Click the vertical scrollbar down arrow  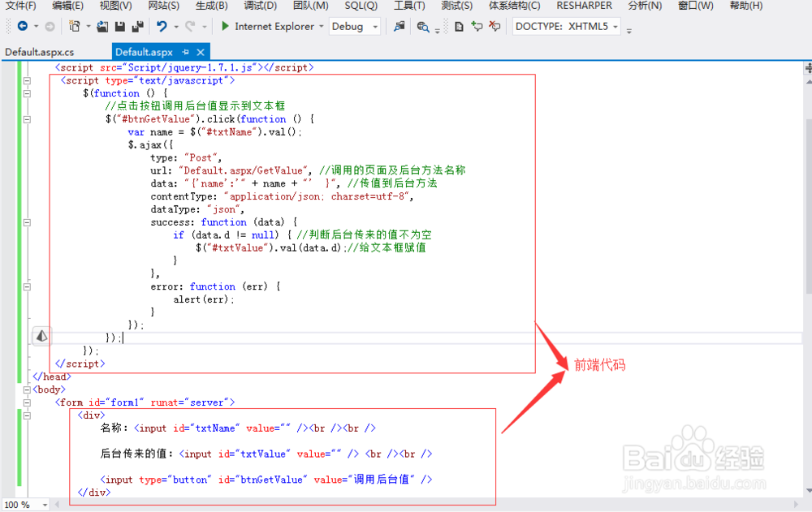pos(809,491)
